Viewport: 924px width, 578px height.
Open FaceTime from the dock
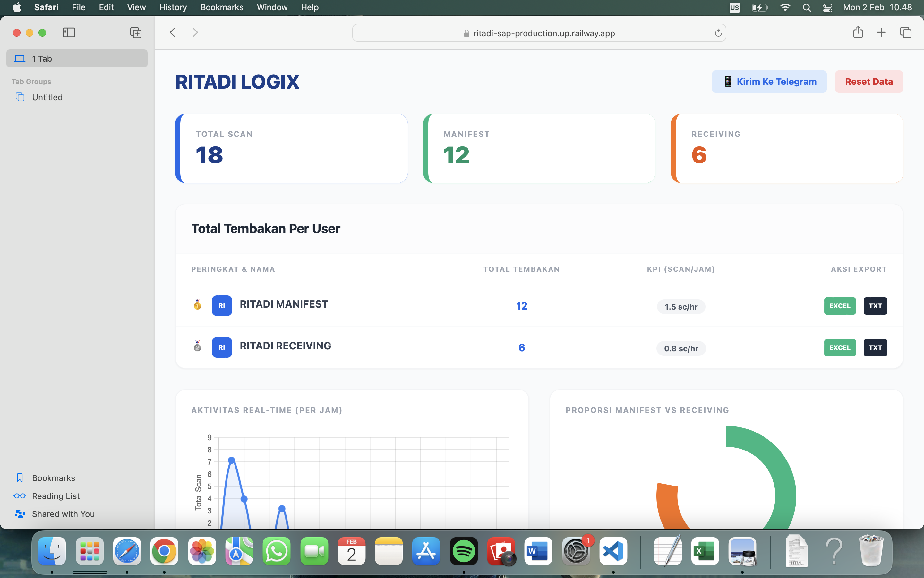click(x=314, y=551)
